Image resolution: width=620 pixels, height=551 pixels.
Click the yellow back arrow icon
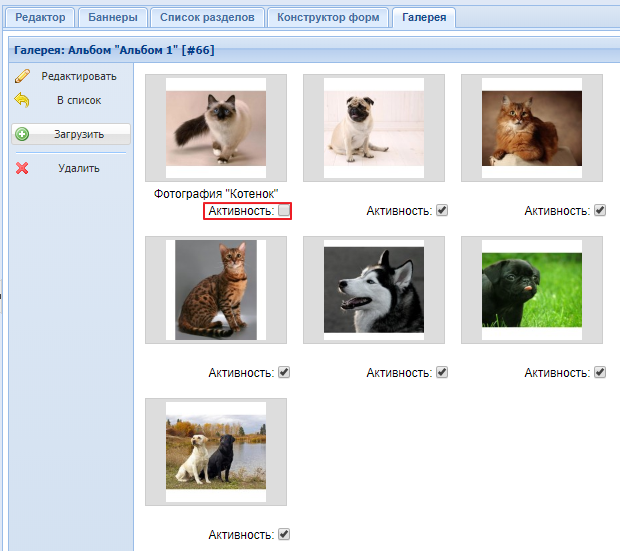point(22,100)
